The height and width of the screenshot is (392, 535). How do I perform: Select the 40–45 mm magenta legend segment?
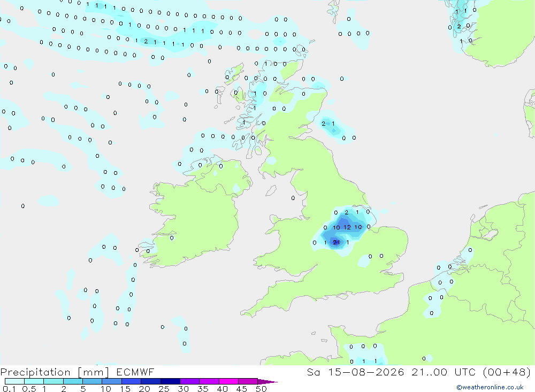coord(228,381)
